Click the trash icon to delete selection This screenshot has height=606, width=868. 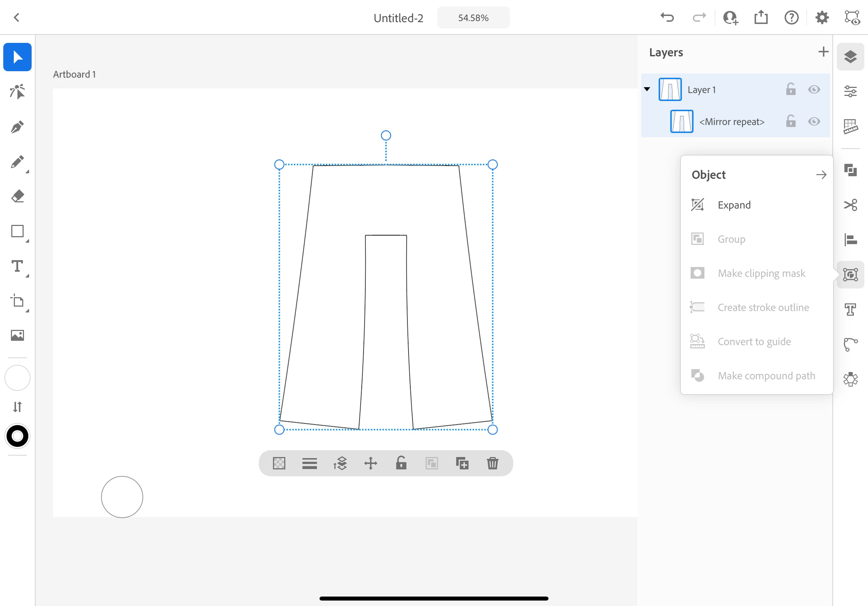coord(492,463)
